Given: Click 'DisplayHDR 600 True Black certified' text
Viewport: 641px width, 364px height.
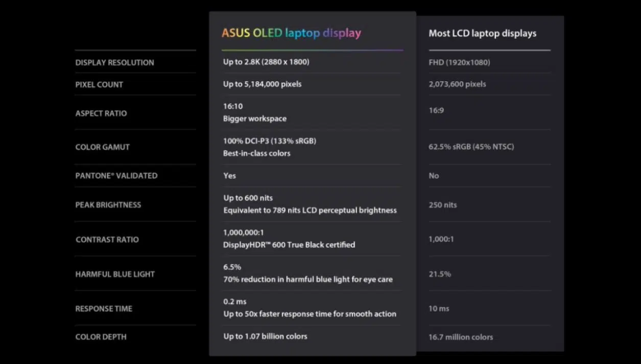Looking at the screenshot, I should pos(289,245).
